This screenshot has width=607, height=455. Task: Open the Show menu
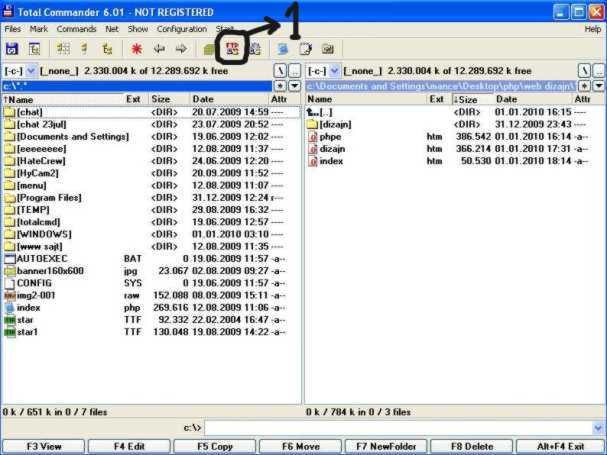coord(138,29)
